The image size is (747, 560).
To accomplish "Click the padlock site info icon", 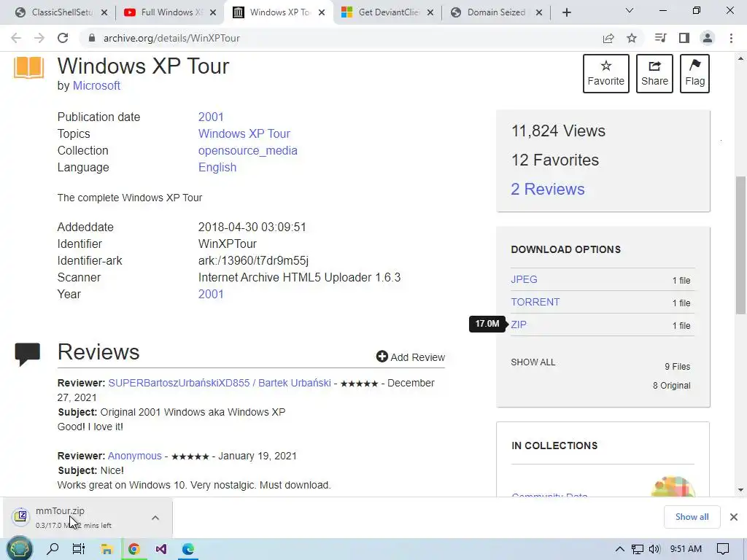I will (92, 38).
